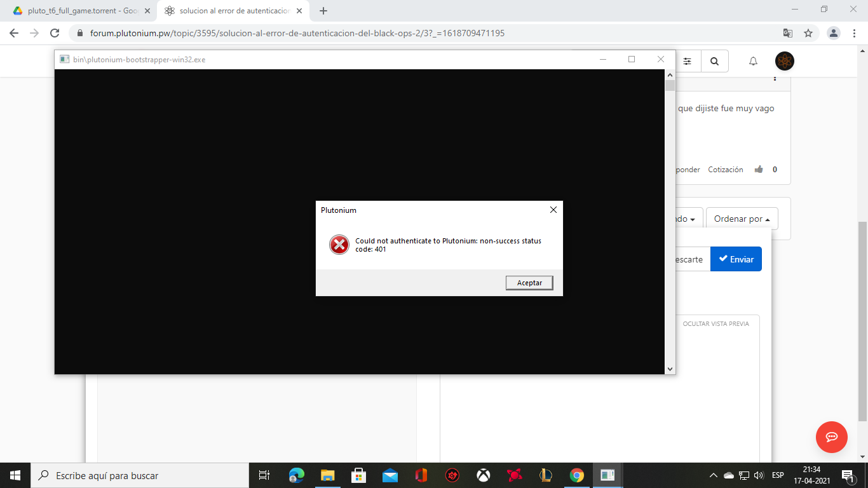
Task: Click OCULTAR VISTA PREVIA toggle
Action: pos(715,323)
